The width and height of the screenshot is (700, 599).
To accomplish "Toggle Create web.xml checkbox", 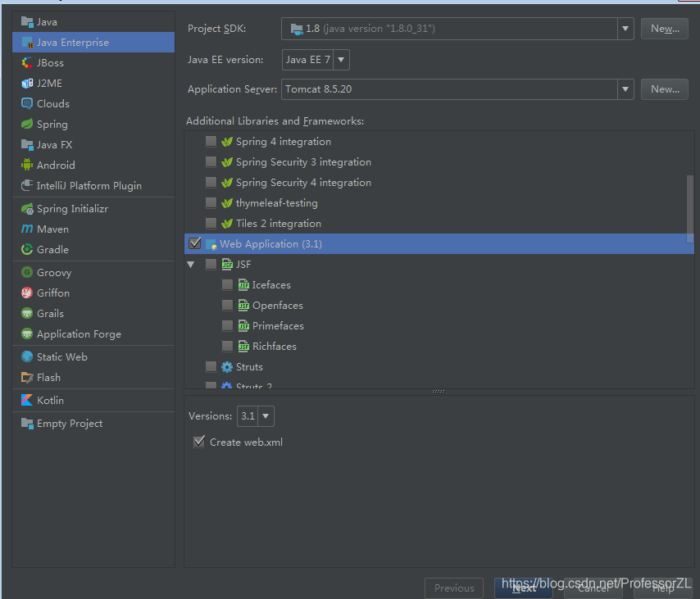I will tap(199, 442).
